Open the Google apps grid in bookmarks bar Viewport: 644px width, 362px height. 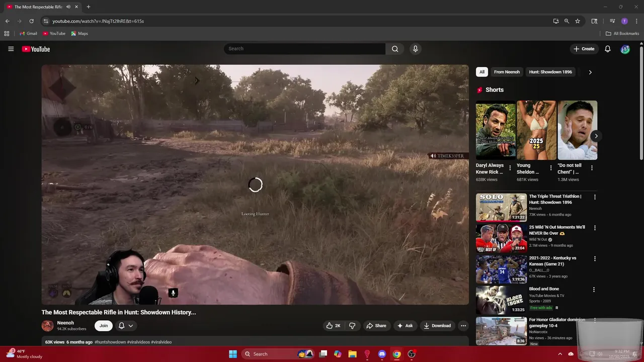pos(7,34)
